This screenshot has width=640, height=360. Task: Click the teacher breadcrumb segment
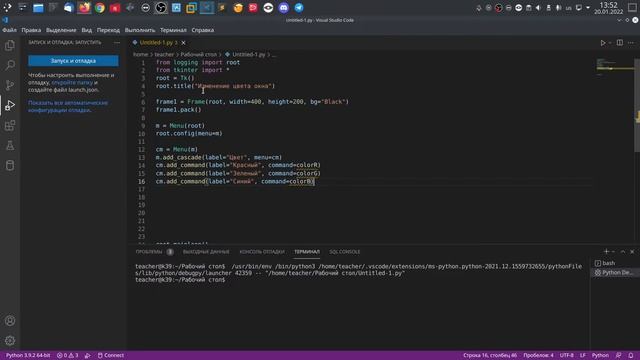pos(164,54)
